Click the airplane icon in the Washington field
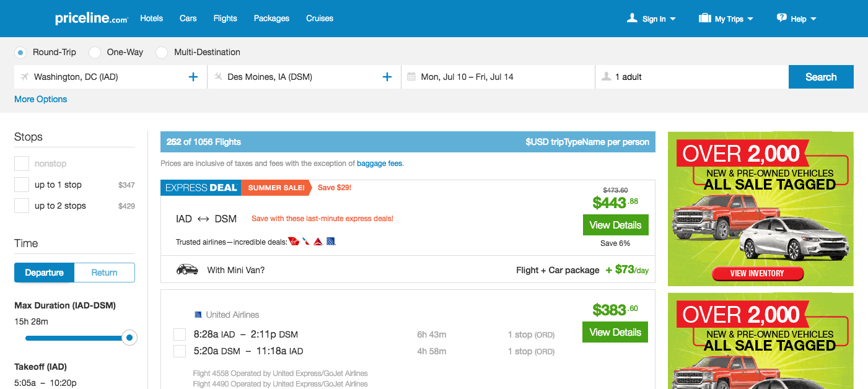The height and width of the screenshot is (389, 868). click(24, 77)
